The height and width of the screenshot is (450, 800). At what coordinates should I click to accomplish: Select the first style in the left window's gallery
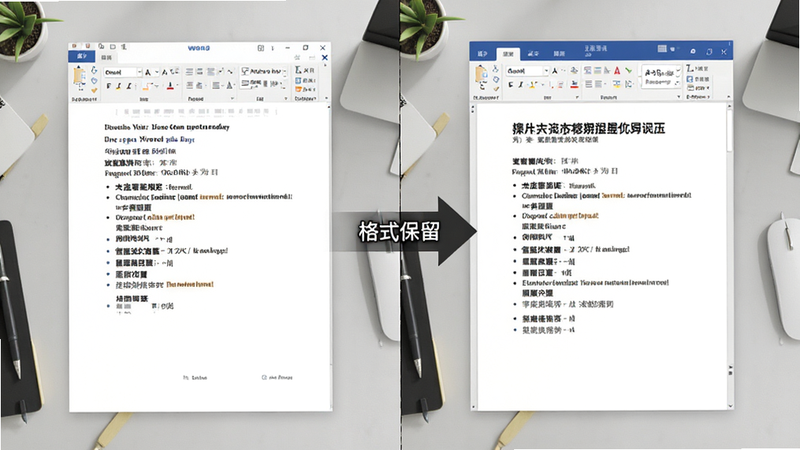tap(261, 71)
